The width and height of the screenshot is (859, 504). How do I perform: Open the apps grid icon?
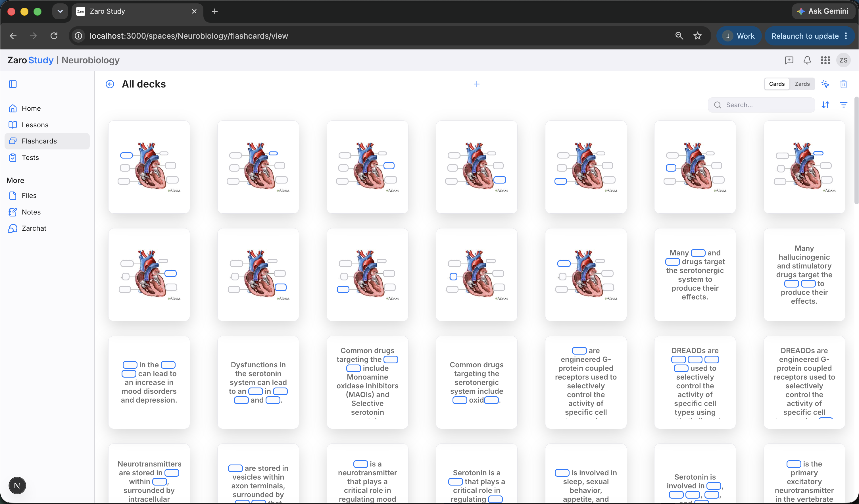coord(825,60)
